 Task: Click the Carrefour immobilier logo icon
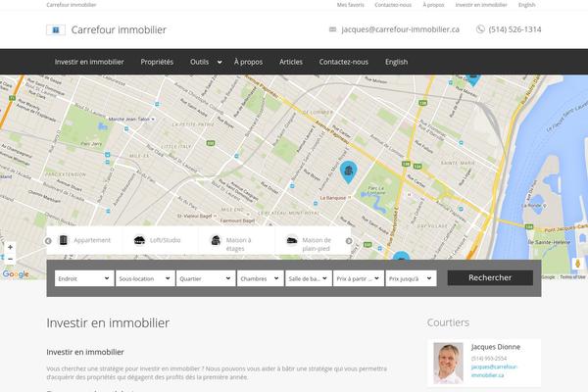coord(56,29)
